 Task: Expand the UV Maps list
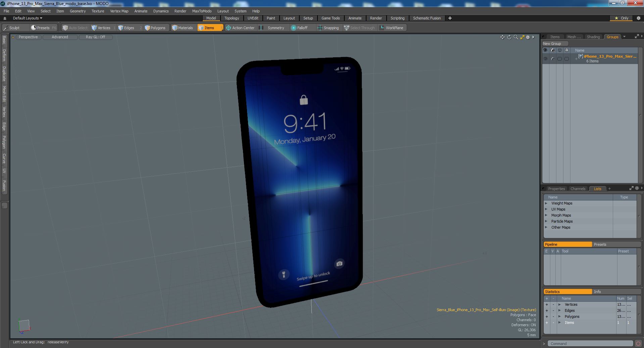(x=546, y=209)
